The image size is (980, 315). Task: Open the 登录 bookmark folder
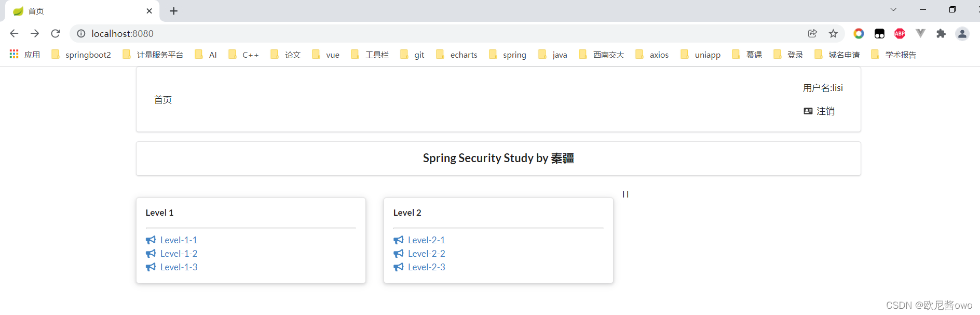(x=788, y=55)
